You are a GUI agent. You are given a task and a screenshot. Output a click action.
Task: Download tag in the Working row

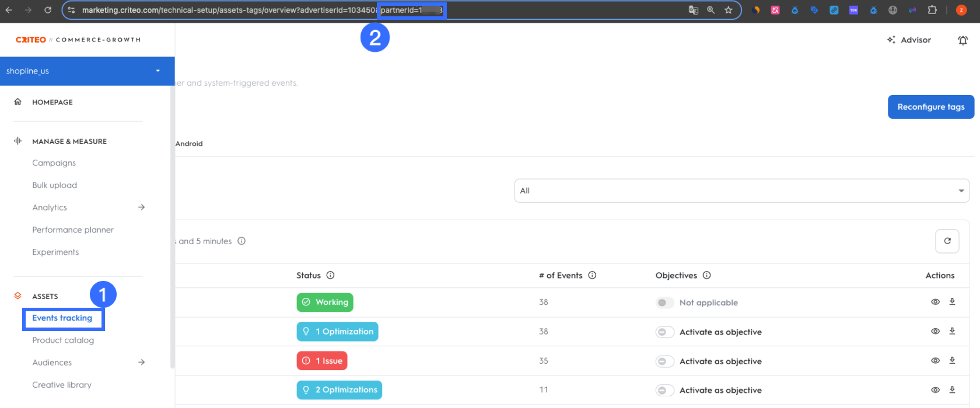point(952,301)
